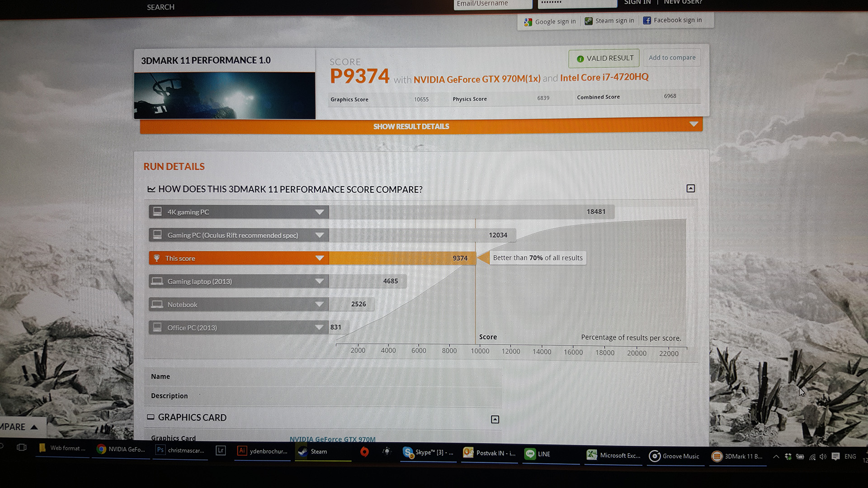Open the Action Center notifications icon
Screen dimensions: 868x488
pyautogui.click(x=835, y=456)
